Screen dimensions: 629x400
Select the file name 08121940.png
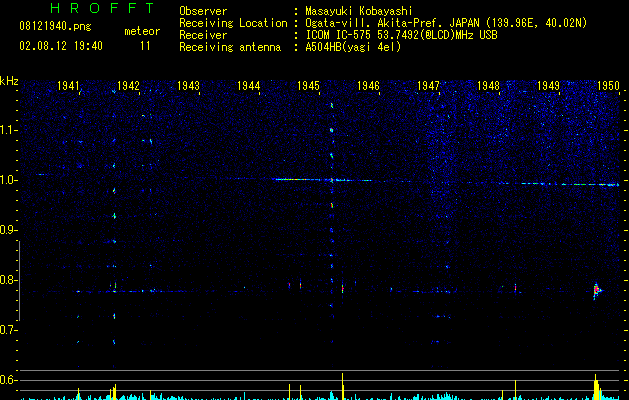pyautogui.click(x=55, y=27)
